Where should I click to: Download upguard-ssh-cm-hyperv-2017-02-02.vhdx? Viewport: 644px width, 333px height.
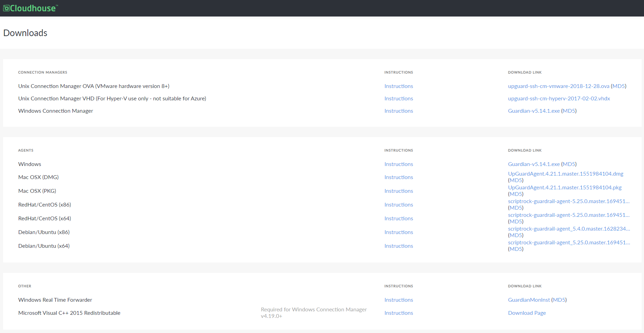(559, 99)
